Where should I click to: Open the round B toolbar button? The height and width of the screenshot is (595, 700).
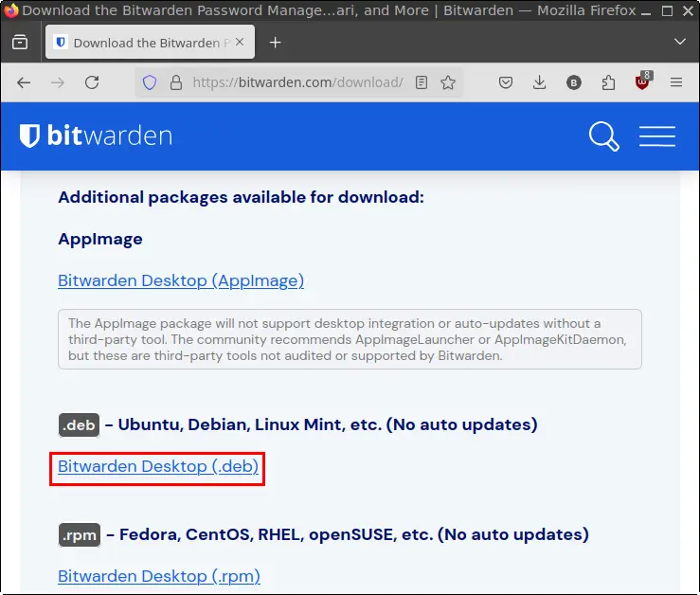tap(574, 82)
